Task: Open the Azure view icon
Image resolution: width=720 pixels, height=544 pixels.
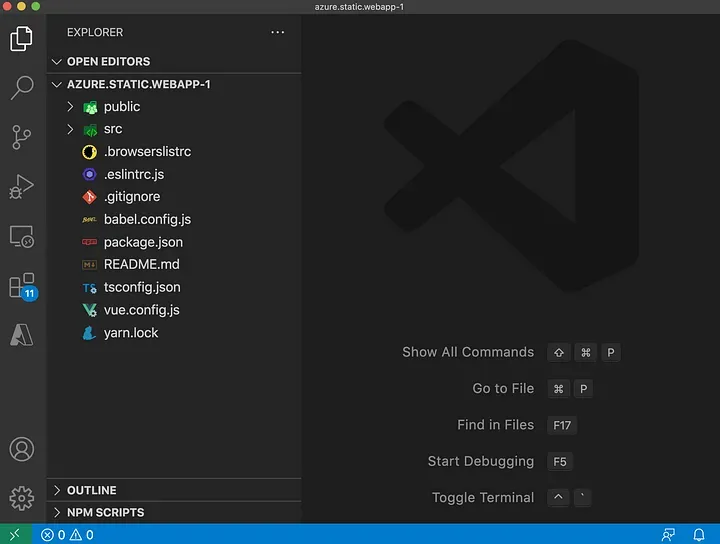Action: 22,335
